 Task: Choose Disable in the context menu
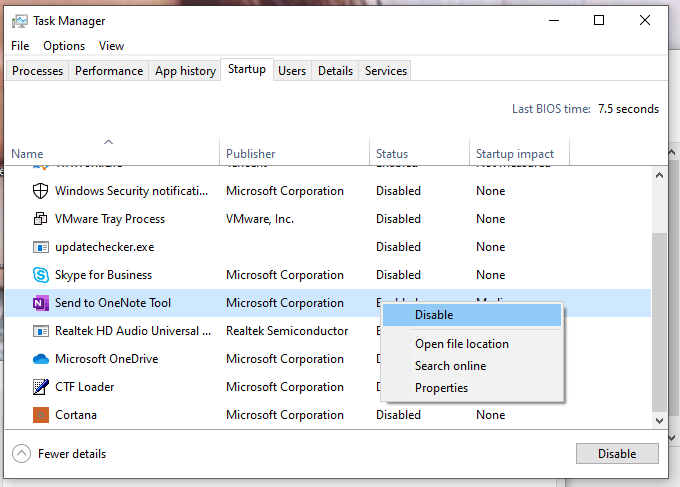click(472, 315)
